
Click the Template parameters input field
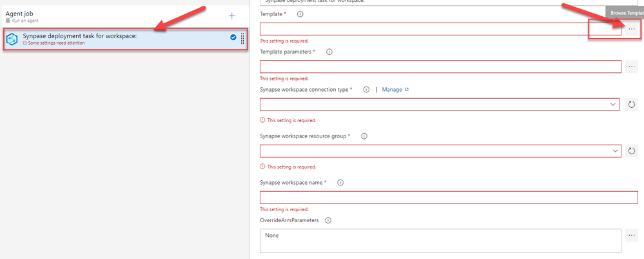(440, 67)
